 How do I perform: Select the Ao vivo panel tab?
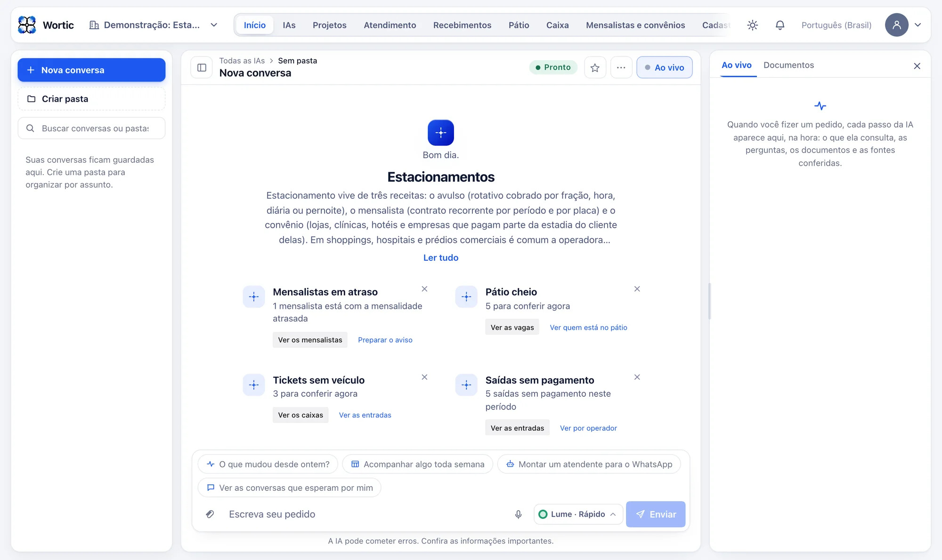tap(737, 65)
